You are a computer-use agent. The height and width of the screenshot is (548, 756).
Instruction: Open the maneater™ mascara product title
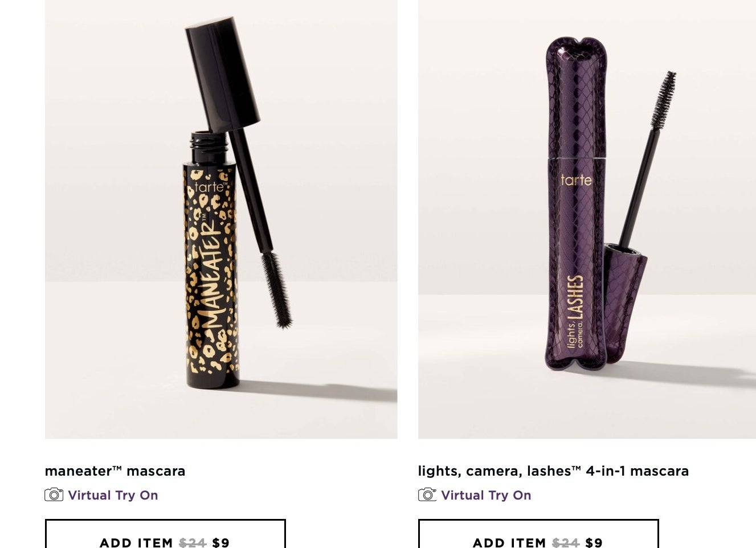(x=115, y=471)
